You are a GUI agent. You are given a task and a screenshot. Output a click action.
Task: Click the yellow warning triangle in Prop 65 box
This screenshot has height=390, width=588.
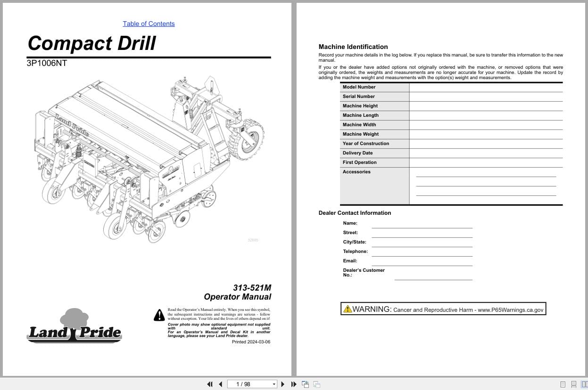coord(348,309)
